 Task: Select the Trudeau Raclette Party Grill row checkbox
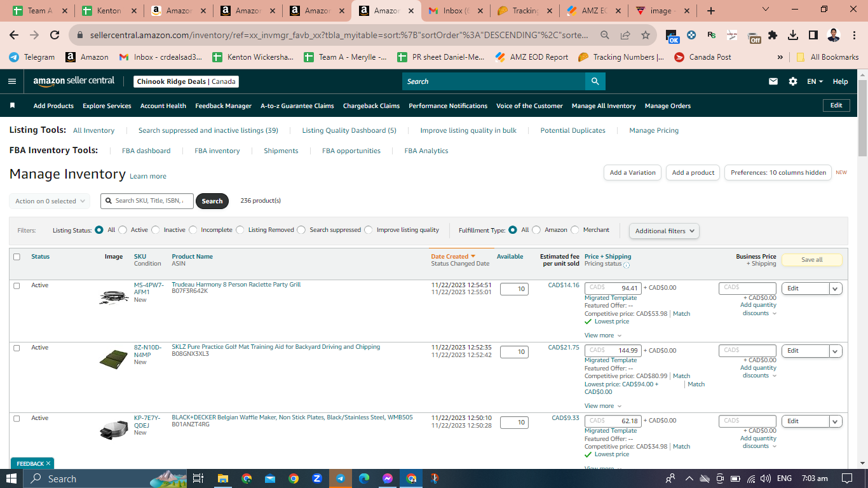coord(17,286)
